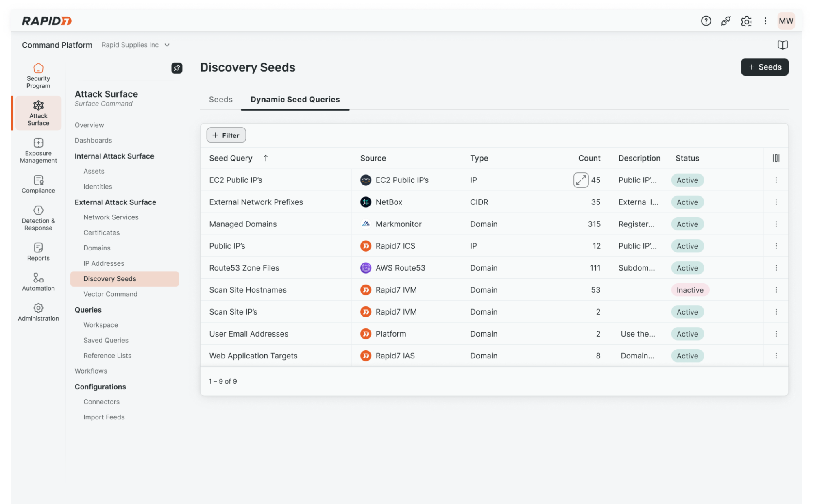Click the column display options icon in the table header

click(775, 158)
